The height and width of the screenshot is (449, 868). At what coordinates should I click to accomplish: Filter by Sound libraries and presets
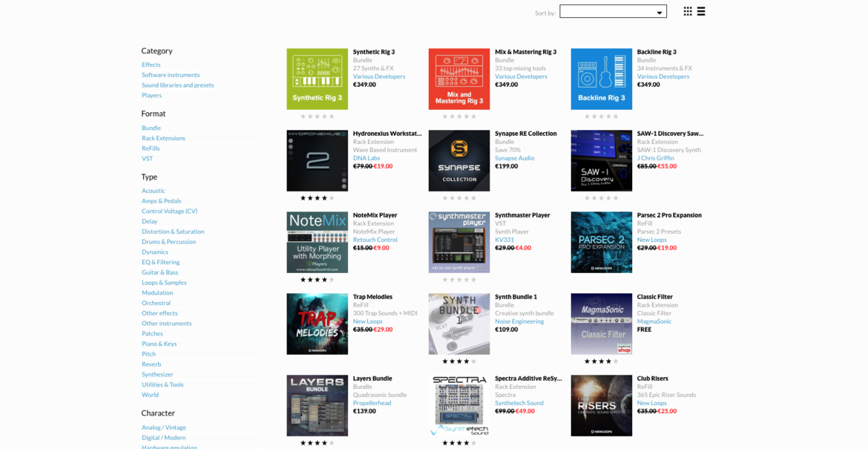pyautogui.click(x=178, y=85)
